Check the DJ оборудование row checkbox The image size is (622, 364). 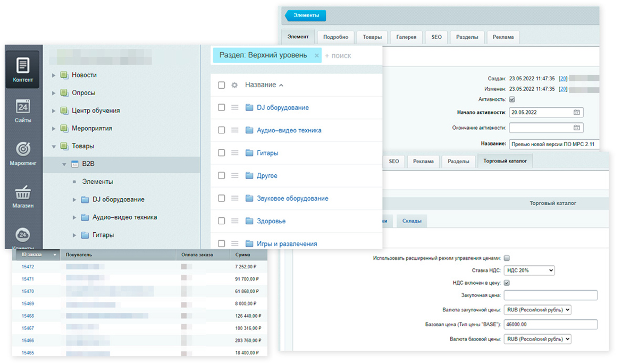(222, 108)
